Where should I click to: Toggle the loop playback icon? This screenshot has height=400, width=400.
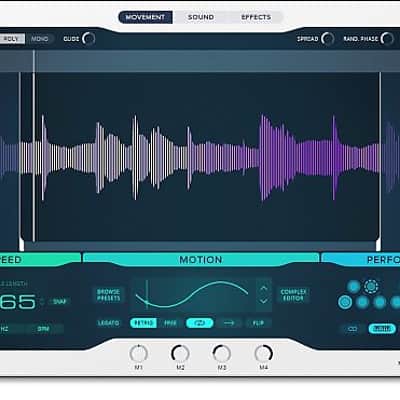pos(200,323)
